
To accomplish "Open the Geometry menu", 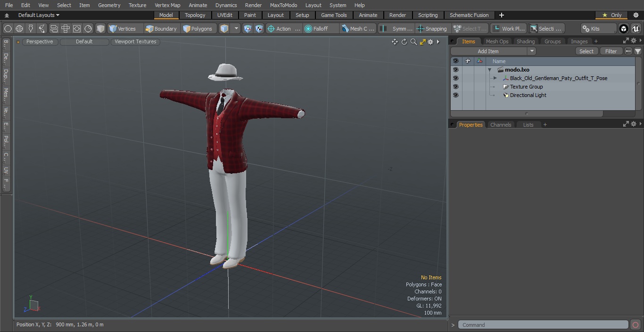I will [109, 5].
